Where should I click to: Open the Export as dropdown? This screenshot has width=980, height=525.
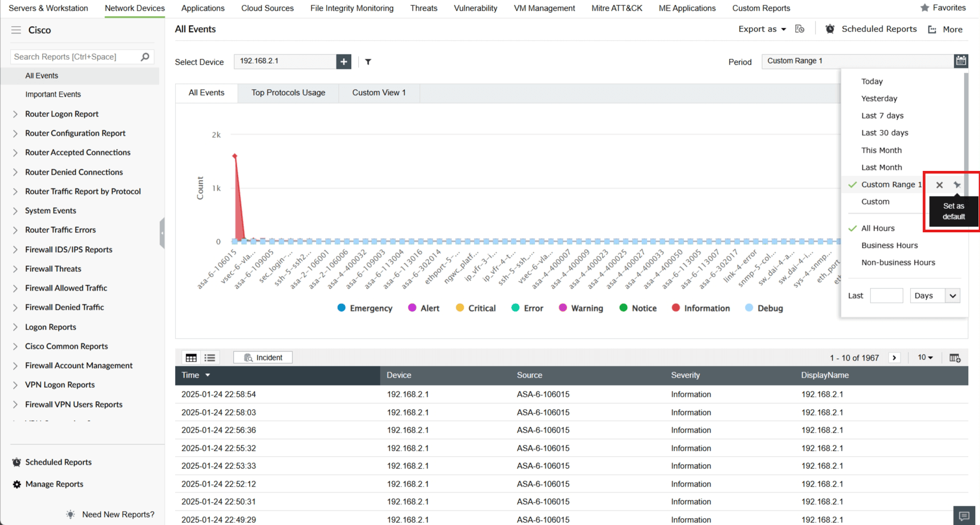(x=762, y=29)
